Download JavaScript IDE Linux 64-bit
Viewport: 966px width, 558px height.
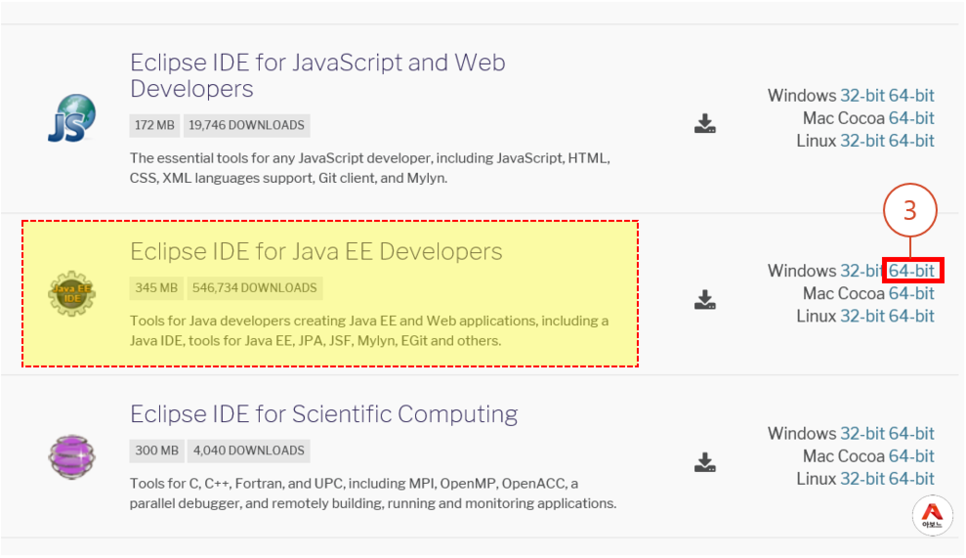click(911, 141)
